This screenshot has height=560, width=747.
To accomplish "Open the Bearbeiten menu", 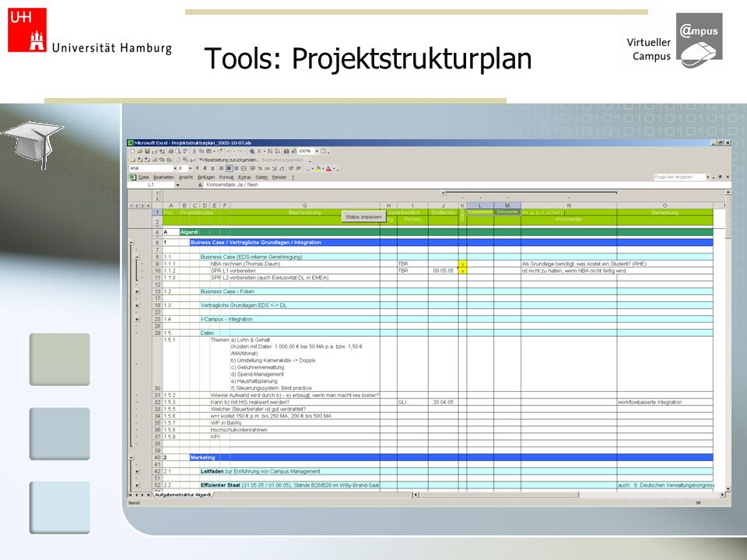I will pyautogui.click(x=163, y=177).
